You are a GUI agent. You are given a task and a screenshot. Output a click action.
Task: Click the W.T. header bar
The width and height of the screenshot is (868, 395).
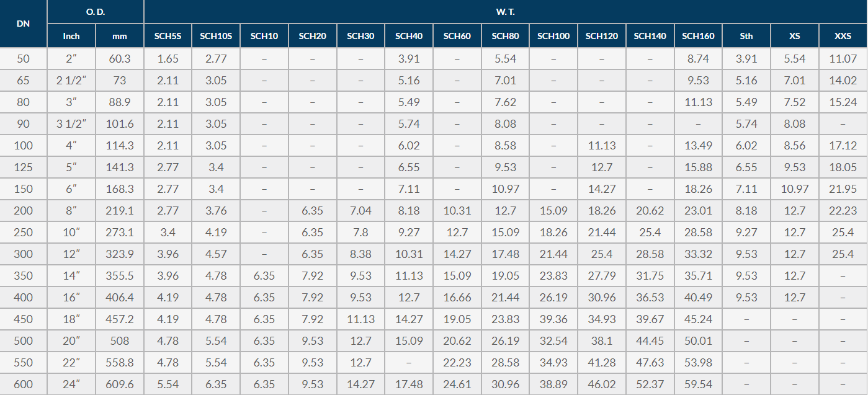(506, 12)
